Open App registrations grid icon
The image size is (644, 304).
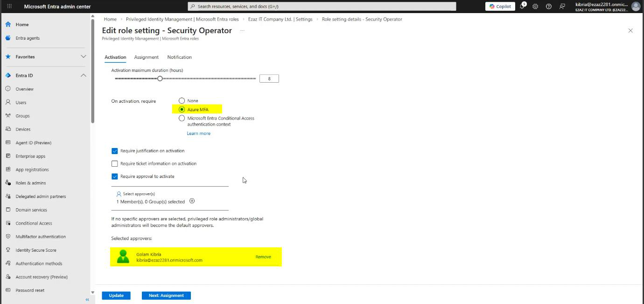pos(8,170)
